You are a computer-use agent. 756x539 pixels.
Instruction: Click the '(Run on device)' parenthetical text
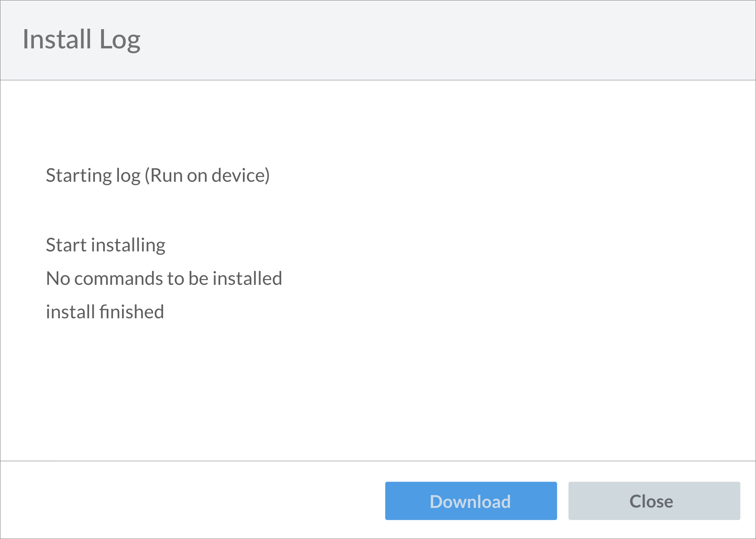point(207,175)
